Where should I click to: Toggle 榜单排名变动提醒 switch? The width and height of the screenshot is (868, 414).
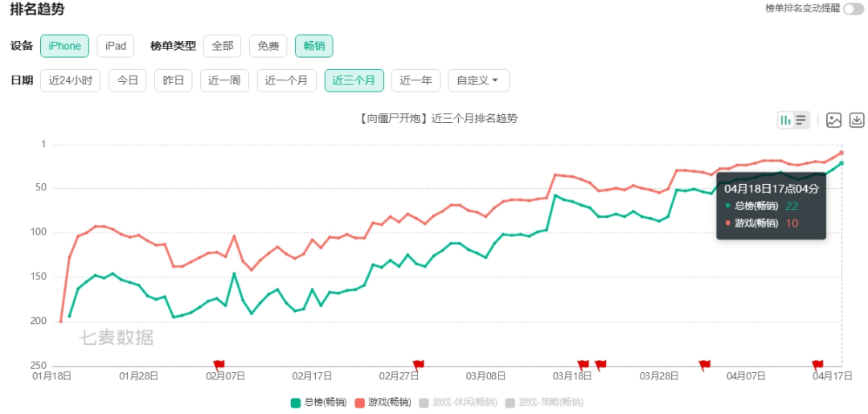pyautogui.click(x=854, y=9)
